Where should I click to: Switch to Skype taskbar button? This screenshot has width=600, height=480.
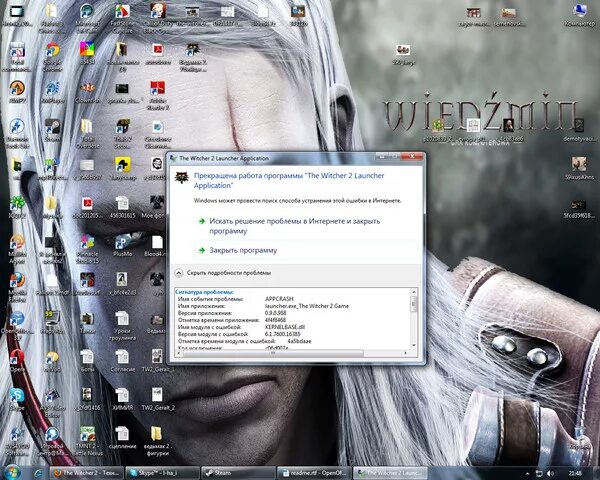coord(163,473)
